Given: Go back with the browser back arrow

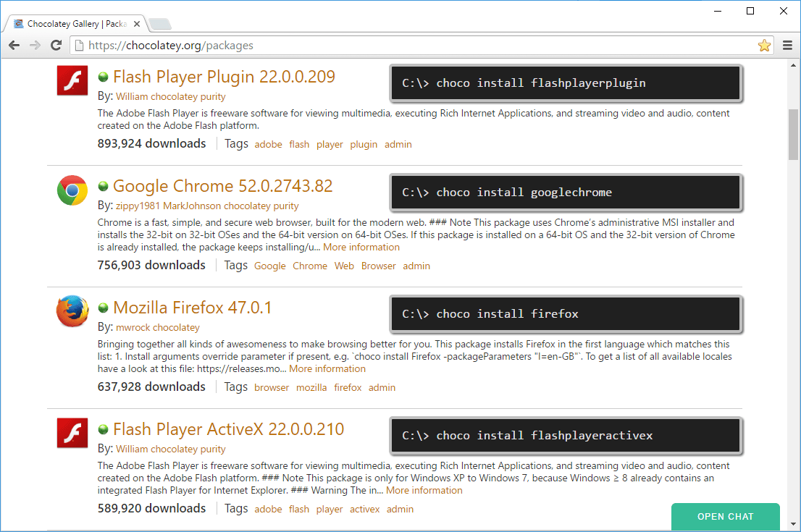Looking at the screenshot, I should click(x=14, y=46).
